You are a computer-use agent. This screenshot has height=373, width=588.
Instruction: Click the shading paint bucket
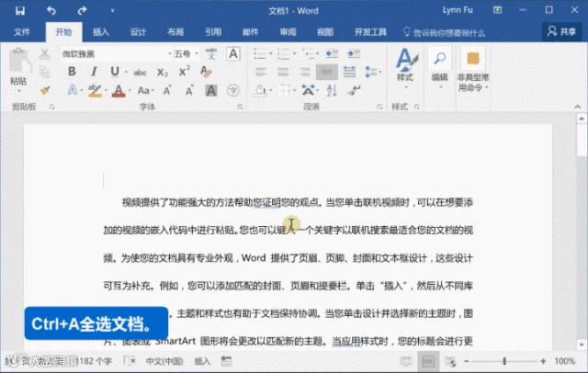(x=260, y=90)
